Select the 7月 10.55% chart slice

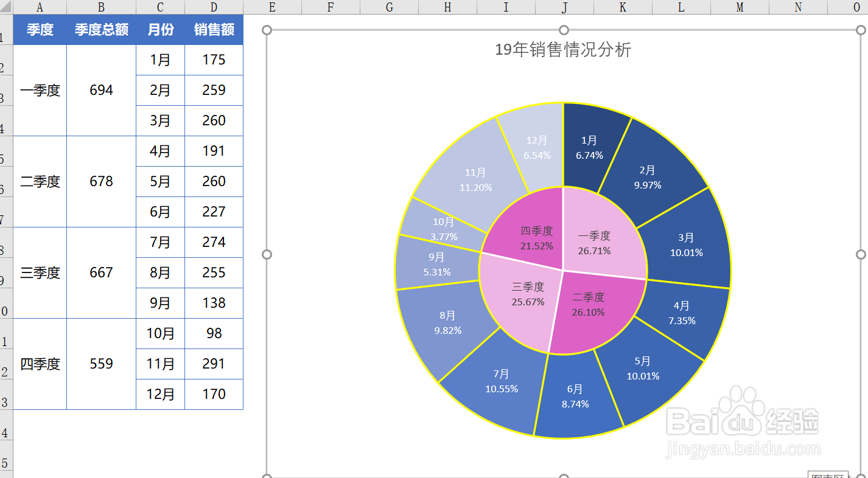(502, 381)
